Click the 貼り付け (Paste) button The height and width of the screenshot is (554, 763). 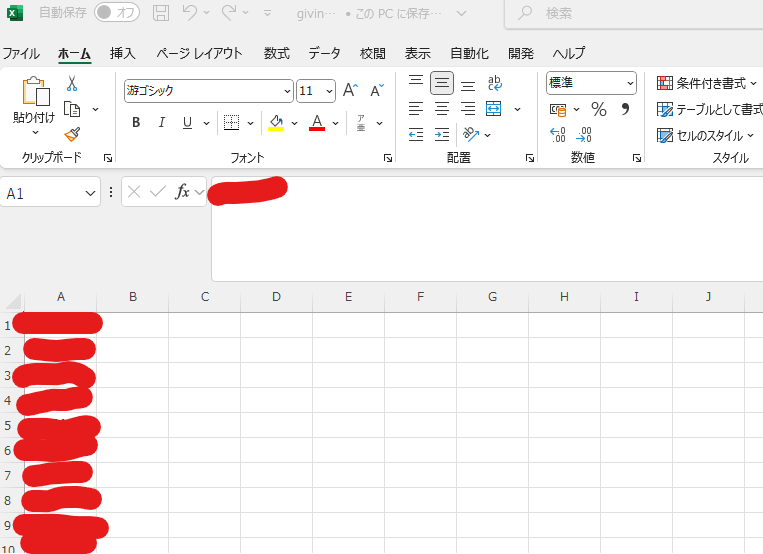[34, 102]
